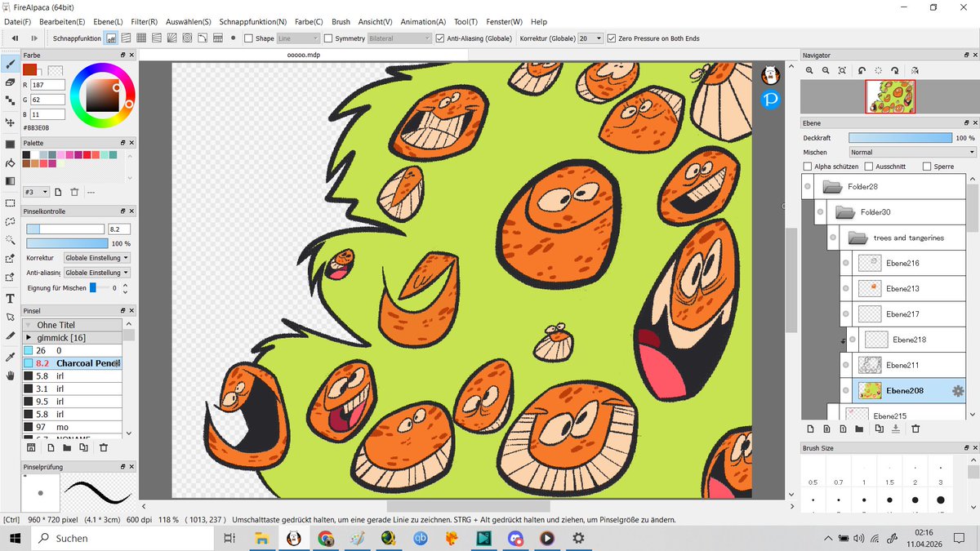Viewport: 980px width, 551px height.
Task: Open the Filter(R) menu
Action: 144,22
